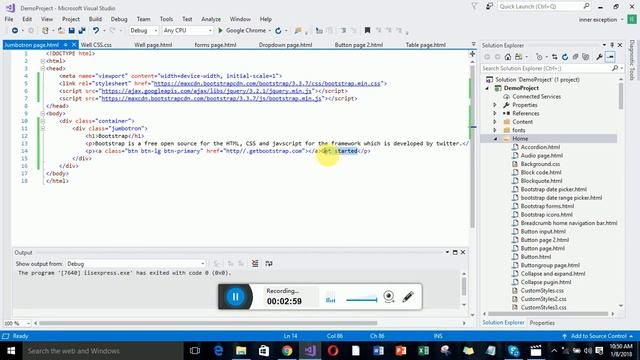Click Add to Source Control in status bar
Viewport: 640px width, 360px height.
(598, 336)
